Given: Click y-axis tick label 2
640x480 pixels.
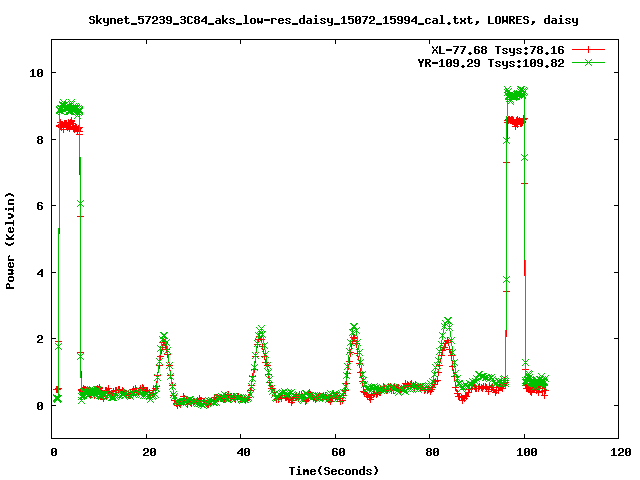Looking at the screenshot, I should [x=40, y=339].
